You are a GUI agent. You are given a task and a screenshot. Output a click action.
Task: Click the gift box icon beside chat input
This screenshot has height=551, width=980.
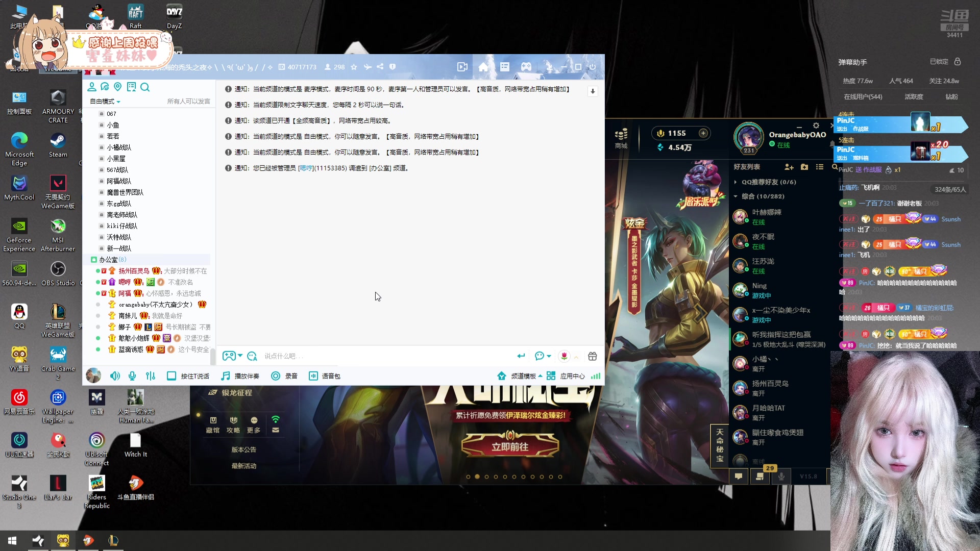pyautogui.click(x=592, y=356)
